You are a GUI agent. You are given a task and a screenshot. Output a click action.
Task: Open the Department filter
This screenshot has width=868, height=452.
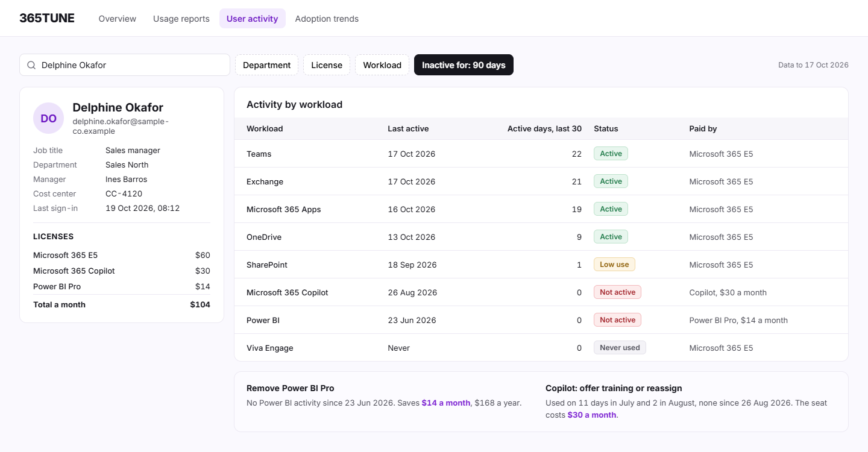coord(267,65)
